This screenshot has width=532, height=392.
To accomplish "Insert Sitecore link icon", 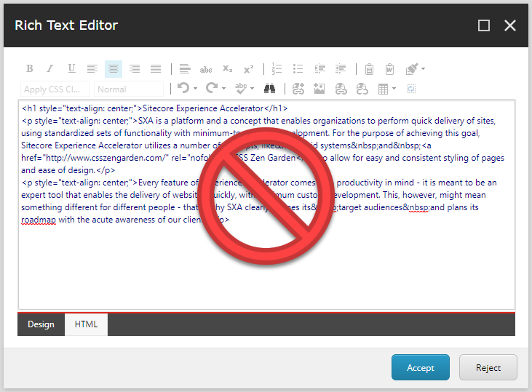I will 298,89.
